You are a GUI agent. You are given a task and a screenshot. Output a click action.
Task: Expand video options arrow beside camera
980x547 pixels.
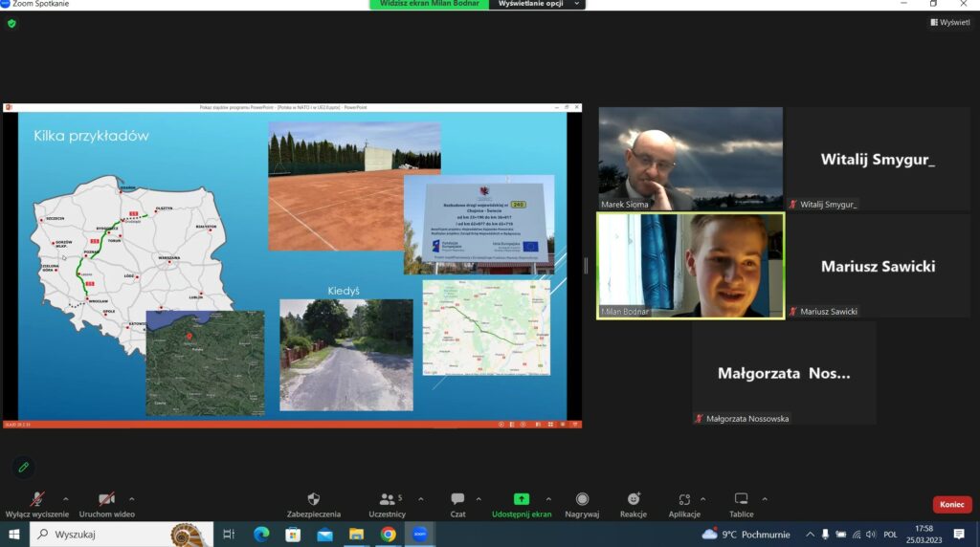[131, 498]
